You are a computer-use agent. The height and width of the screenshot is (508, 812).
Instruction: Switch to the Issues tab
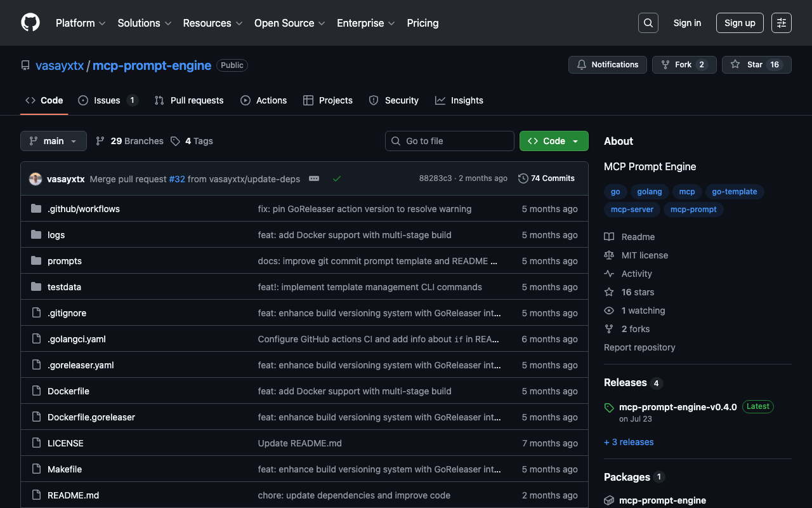click(107, 100)
